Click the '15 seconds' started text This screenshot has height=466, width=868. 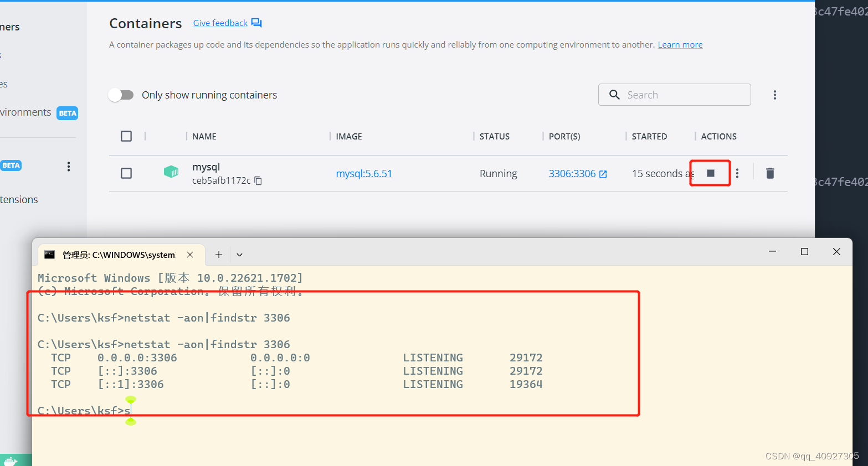(657, 173)
